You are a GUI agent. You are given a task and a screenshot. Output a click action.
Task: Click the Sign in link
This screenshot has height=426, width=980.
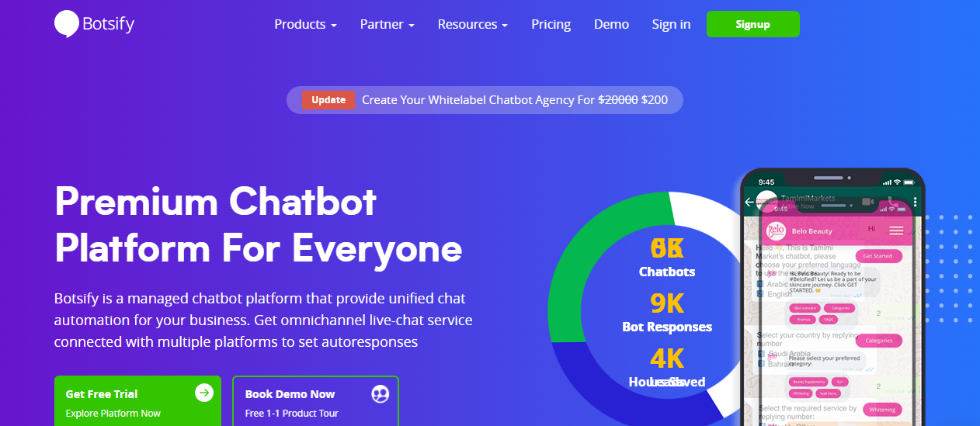pyautogui.click(x=671, y=25)
